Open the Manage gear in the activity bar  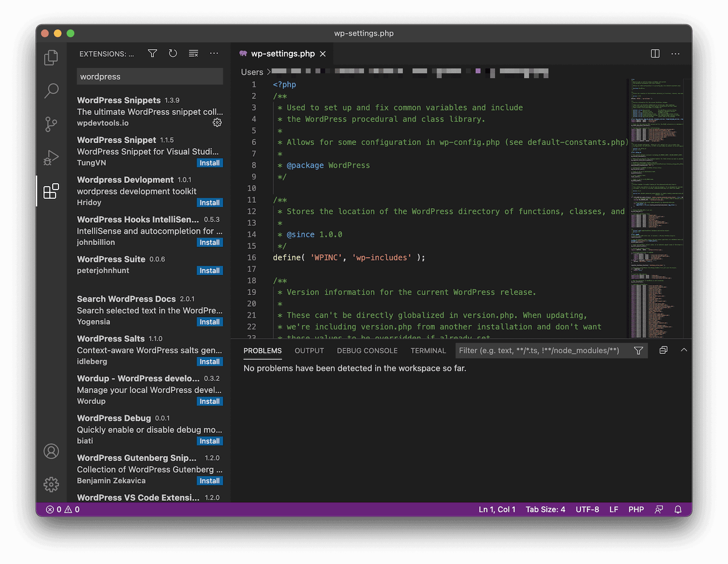coord(51,484)
